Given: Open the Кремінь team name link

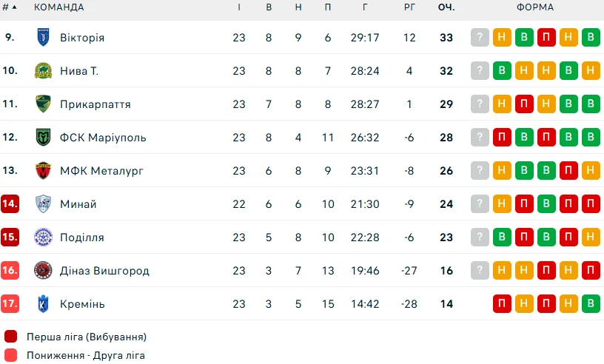Looking at the screenshot, I should 82,304.
